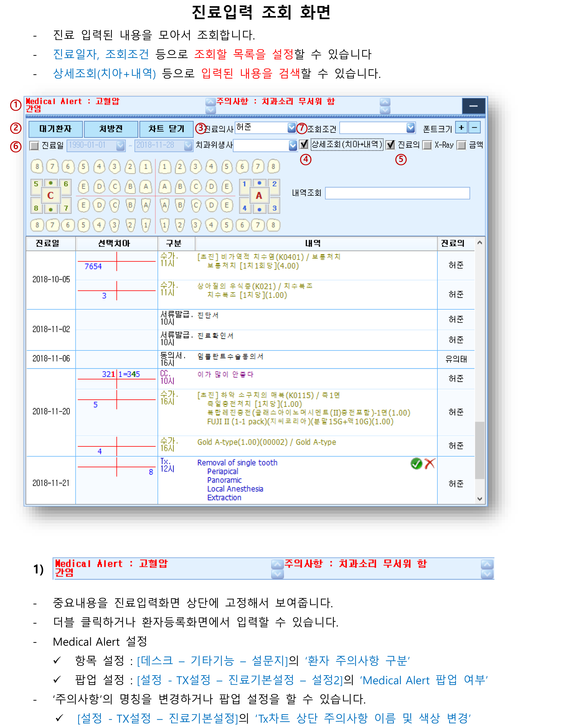Click the blue A all-teeth selector center
This screenshot has width=566, height=728.
[259, 196]
